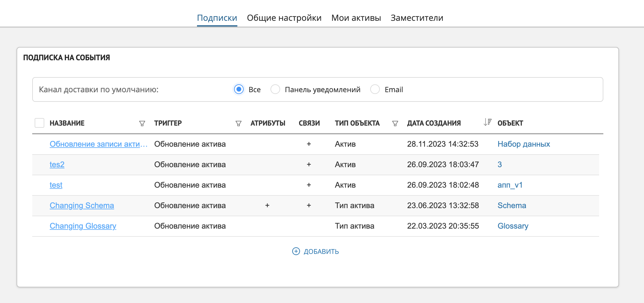The width and height of the screenshot is (644, 303).
Task: Select the date cell 26.09.2023 18:03:47
Action: (x=443, y=164)
